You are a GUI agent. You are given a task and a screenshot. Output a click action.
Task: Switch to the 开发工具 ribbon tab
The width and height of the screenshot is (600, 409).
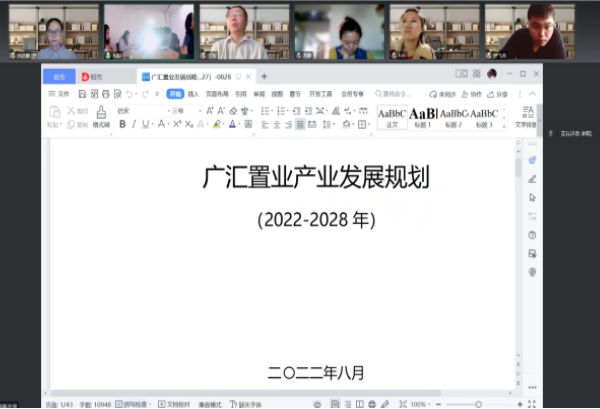pyautogui.click(x=320, y=94)
